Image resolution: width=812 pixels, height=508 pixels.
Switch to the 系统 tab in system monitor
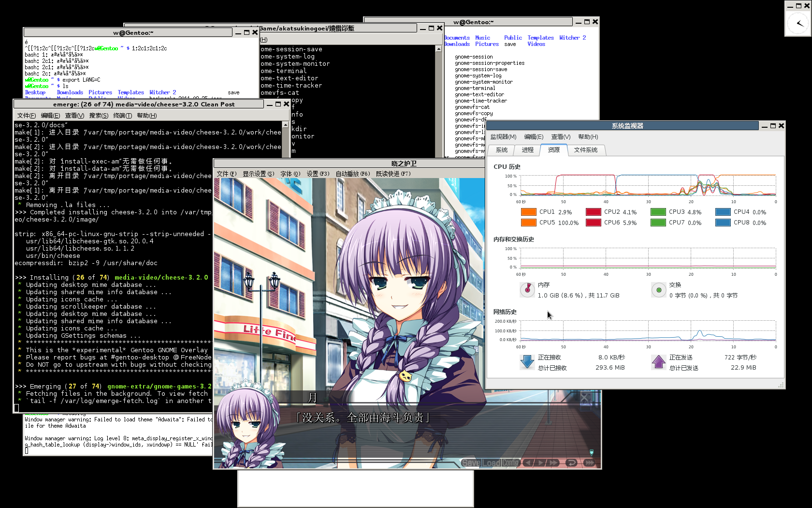pos(502,150)
